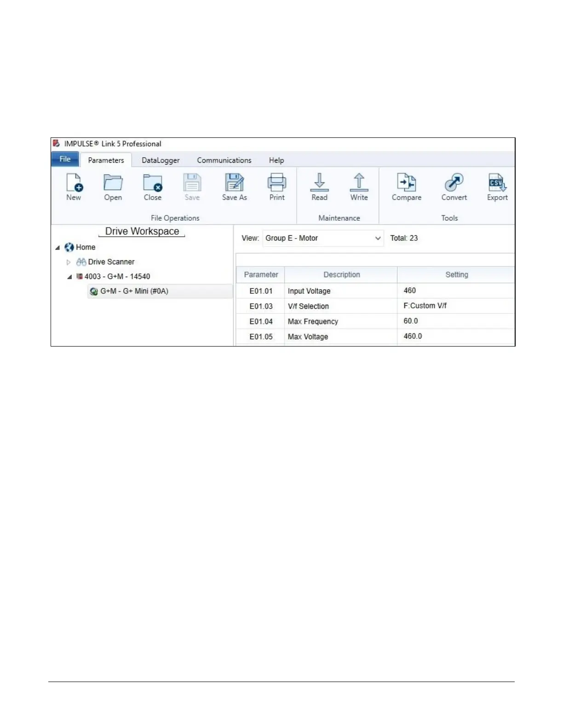Click the New file icon

[x=74, y=182]
